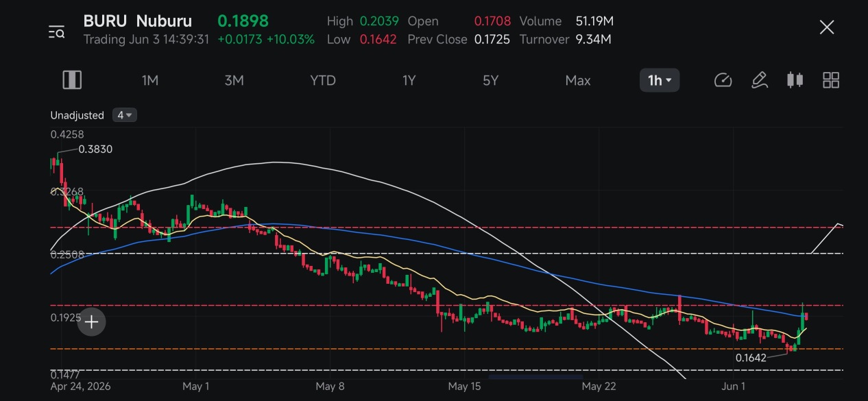Screen dimensions: 868x401
Task: Click the 0.4258 axis label
Action: [x=67, y=134]
